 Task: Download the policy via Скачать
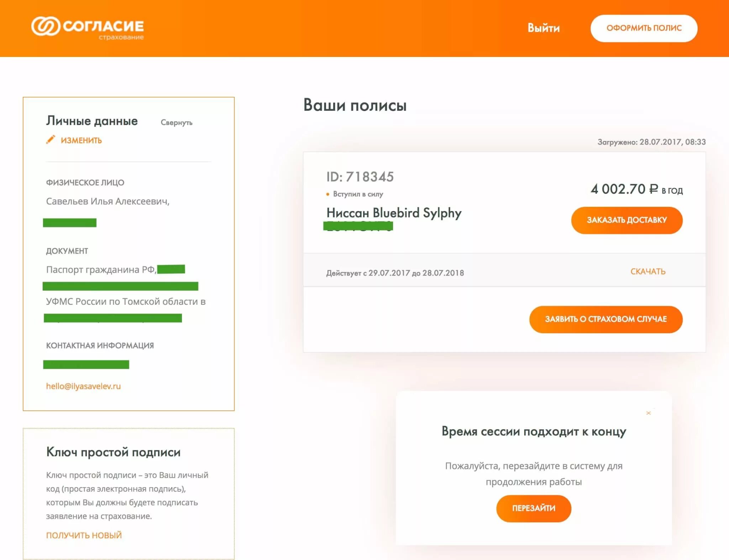[648, 272]
